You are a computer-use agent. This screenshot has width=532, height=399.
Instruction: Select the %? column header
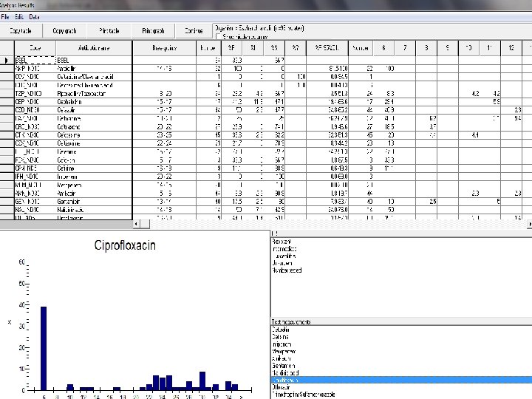(296, 48)
